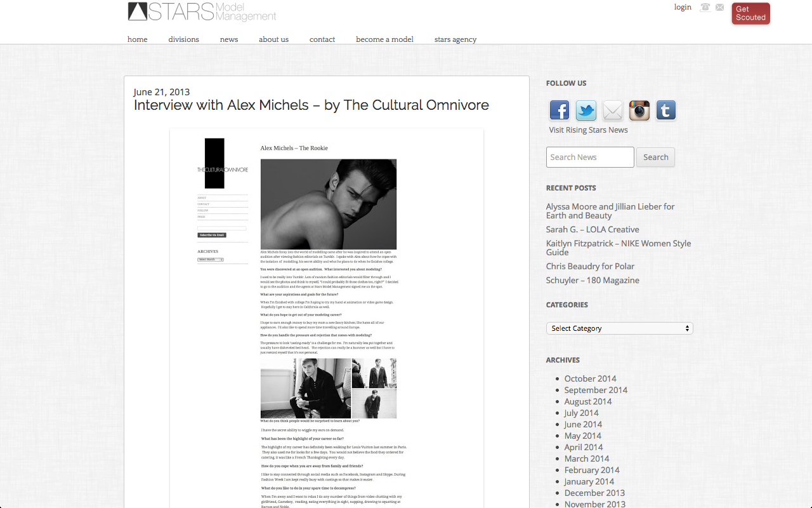
Task: Open the Instagram camera icon
Action: (x=639, y=110)
